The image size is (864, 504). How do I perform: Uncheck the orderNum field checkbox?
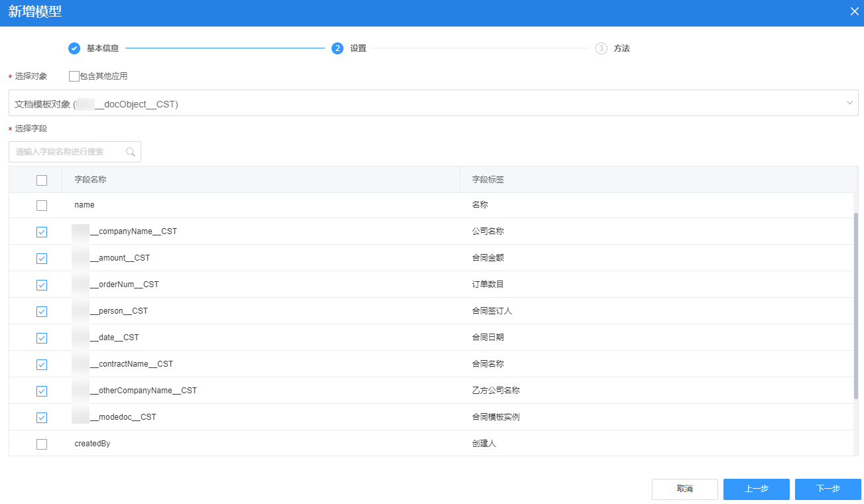point(42,285)
